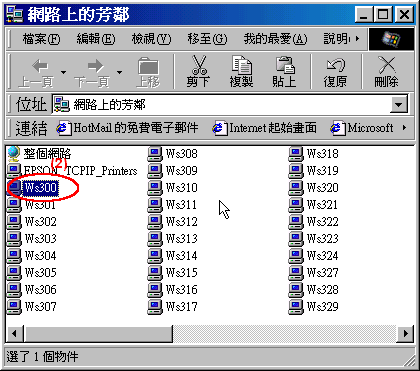Select the Entire Network (整個網路) globe icon

[13, 154]
